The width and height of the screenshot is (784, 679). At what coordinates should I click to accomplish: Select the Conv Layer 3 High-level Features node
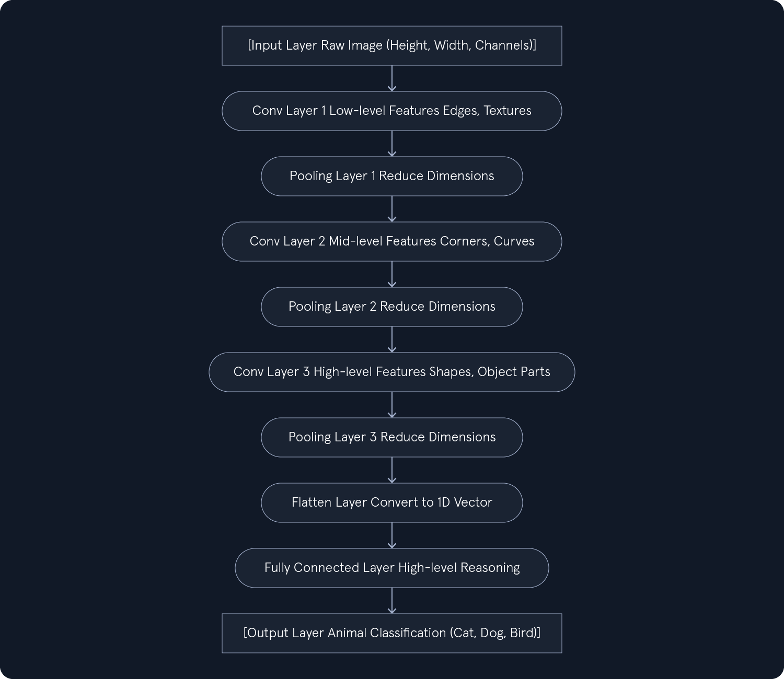click(x=392, y=372)
